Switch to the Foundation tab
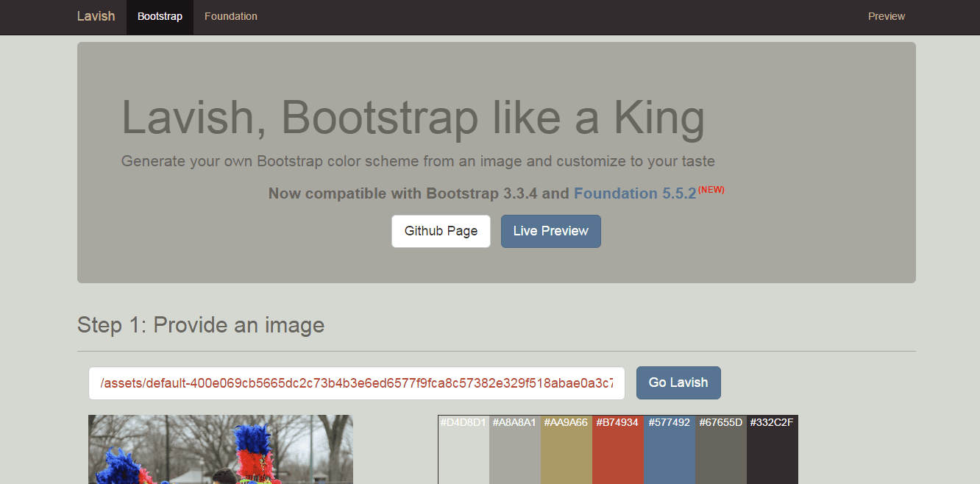The width and height of the screenshot is (980, 484). pyautogui.click(x=231, y=16)
